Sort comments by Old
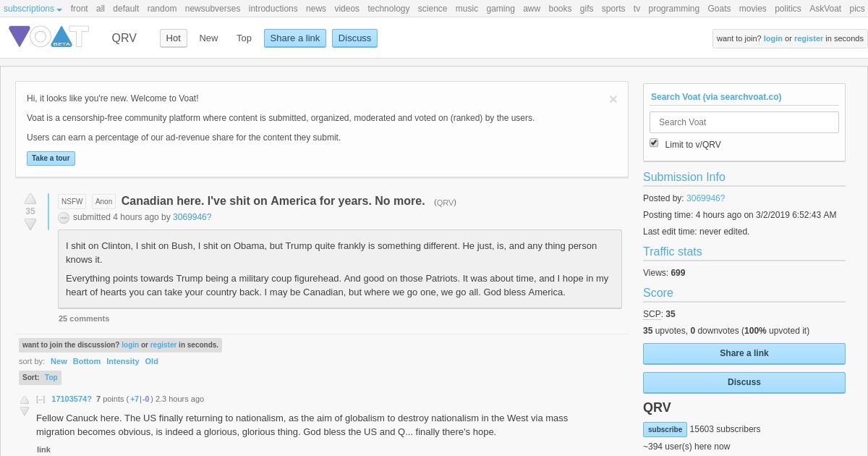 click(151, 361)
